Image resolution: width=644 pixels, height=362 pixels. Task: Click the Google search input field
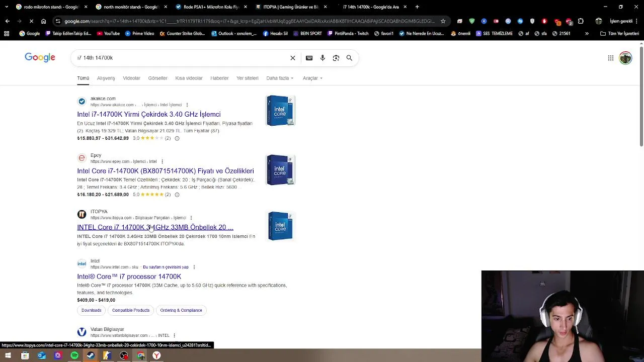pyautogui.click(x=181, y=58)
